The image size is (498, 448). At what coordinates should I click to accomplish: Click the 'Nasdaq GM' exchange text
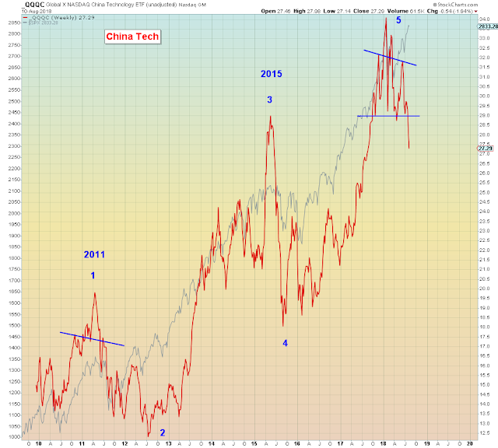[192, 5]
